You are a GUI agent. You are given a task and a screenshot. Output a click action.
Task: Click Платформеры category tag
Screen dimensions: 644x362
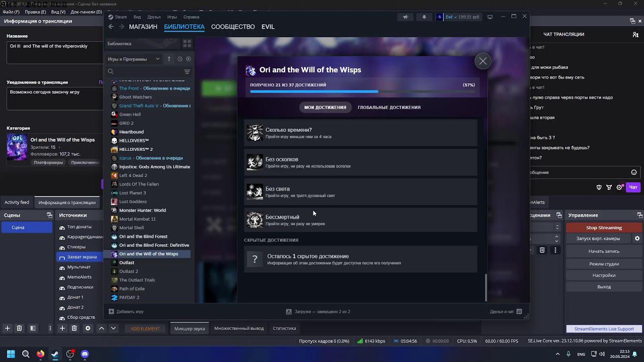pos(48,162)
